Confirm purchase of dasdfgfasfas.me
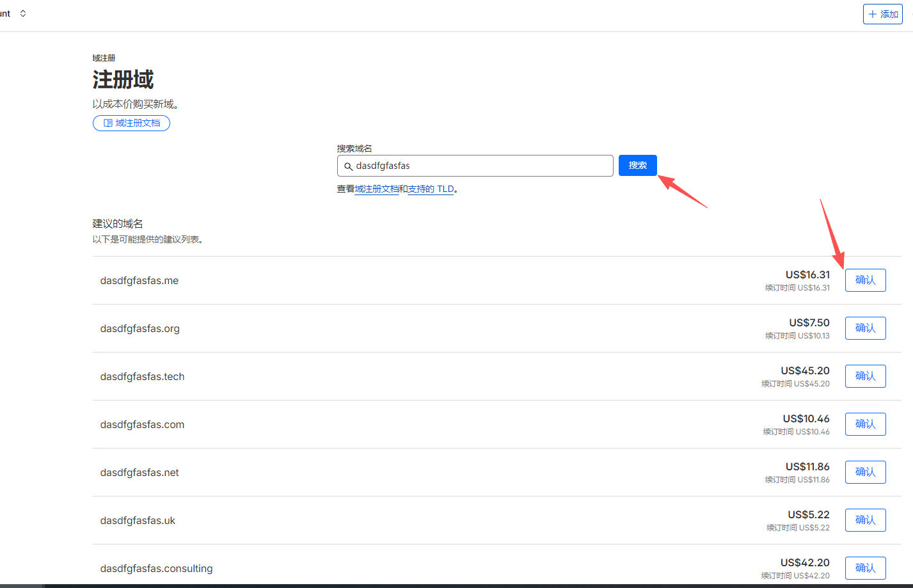This screenshot has width=913, height=588. tap(865, 280)
